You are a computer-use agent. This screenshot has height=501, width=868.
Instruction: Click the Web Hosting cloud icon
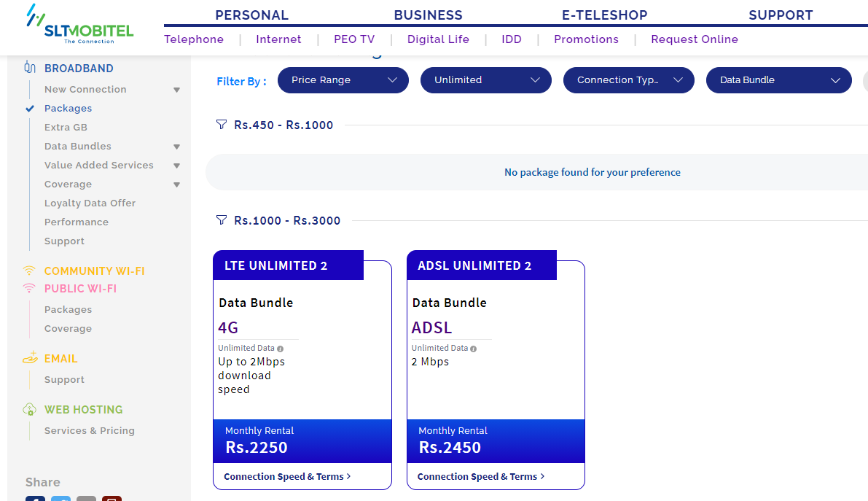click(x=29, y=410)
